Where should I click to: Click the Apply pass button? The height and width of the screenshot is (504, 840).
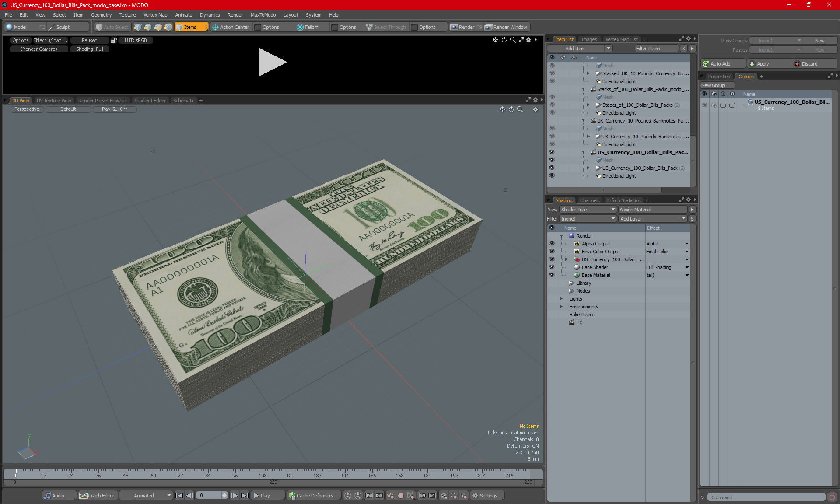pos(769,64)
